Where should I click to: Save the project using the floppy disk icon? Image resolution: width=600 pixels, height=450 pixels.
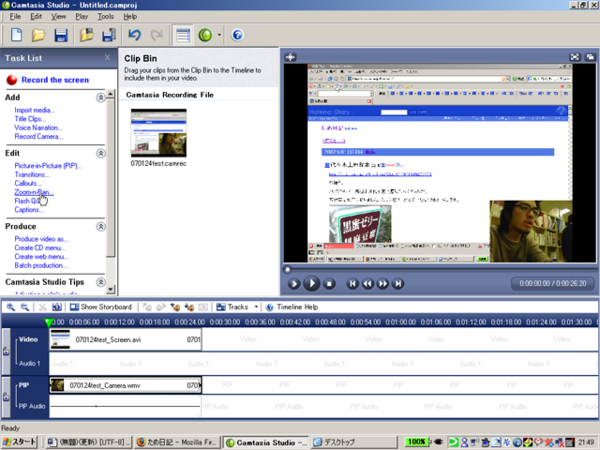pos(61,35)
